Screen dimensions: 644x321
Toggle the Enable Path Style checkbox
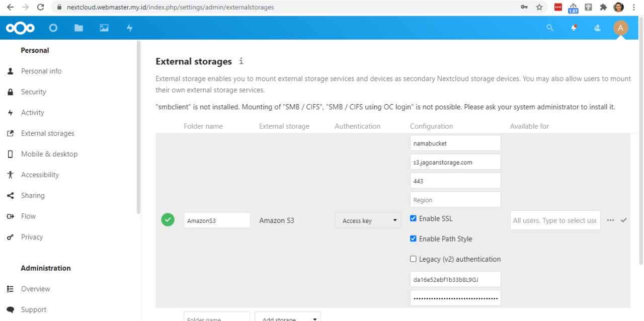pyautogui.click(x=413, y=238)
